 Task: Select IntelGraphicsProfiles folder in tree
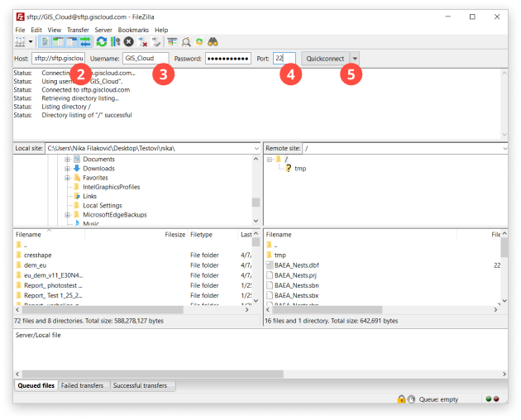point(112,187)
